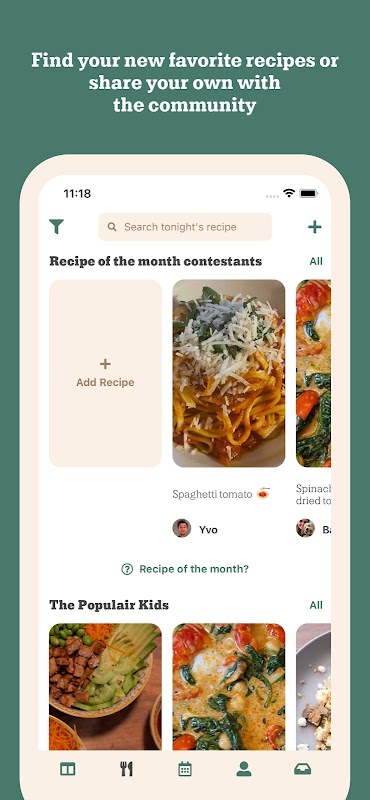Image resolution: width=370 pixels, height=800 pixels.
Task: Open All for The Populair Kids
Action: click(x=316, y=605)
